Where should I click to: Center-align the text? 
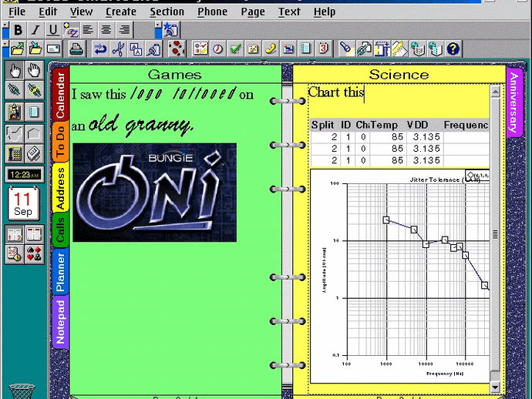click(x=106, y=30)
